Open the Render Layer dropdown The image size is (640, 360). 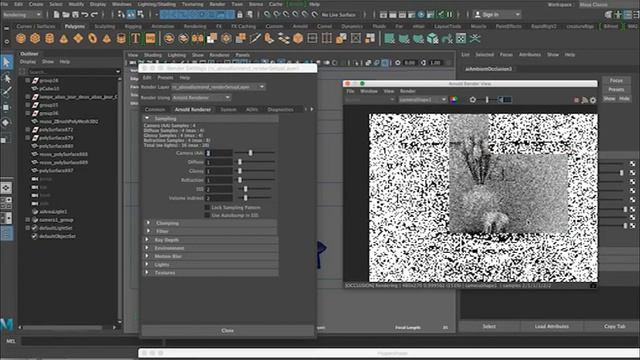pyautogui.click(x=218, y=87)
